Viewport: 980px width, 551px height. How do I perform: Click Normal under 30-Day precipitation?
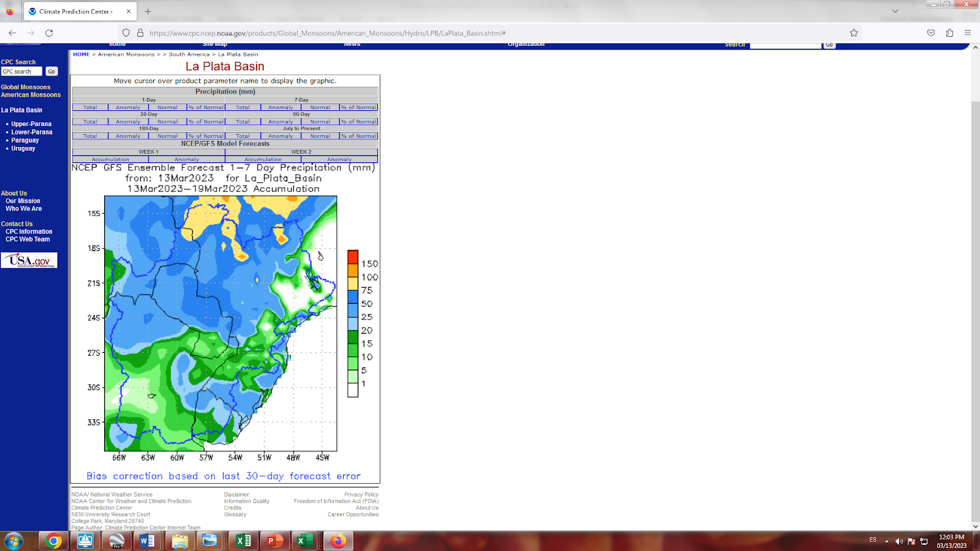point(167,122)
